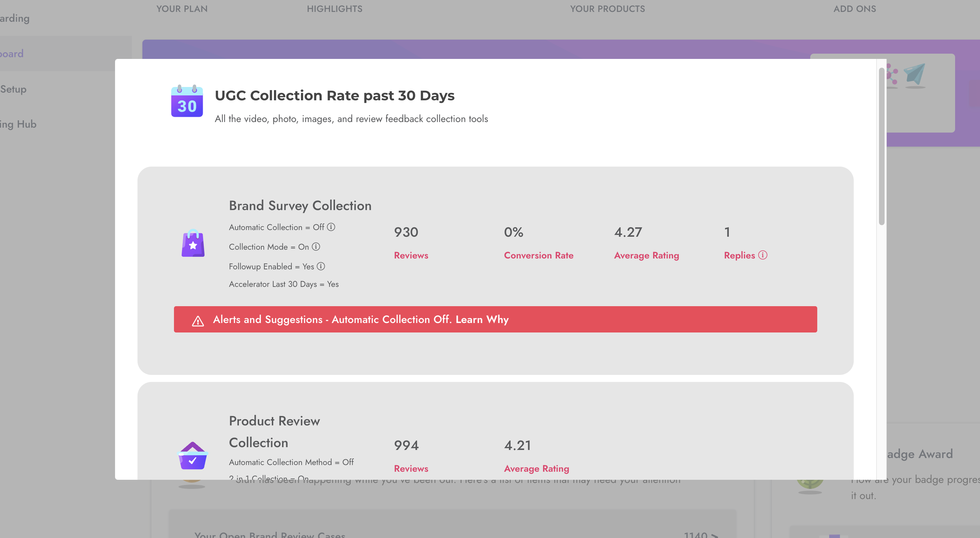Click the 4.27 rating value

[628, 232]
